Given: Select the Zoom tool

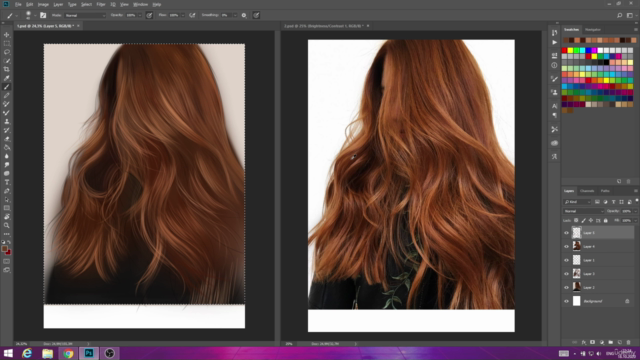Looking at the screenshot, I should tap(7, 225).
